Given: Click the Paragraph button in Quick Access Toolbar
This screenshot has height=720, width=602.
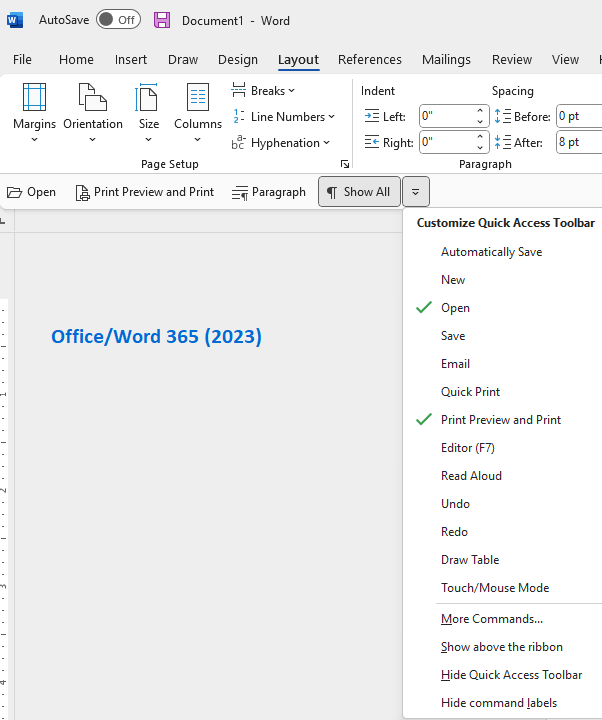Looking at the screenshot, I should coord(268,192).
